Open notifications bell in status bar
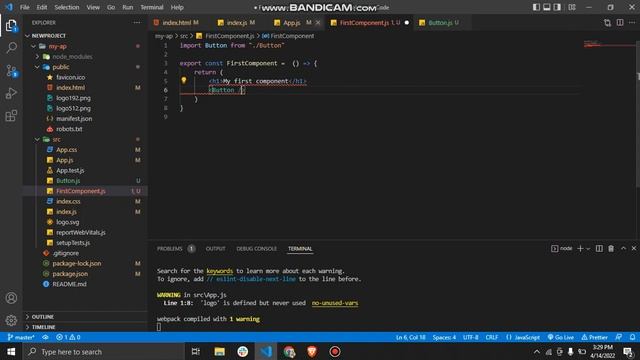The image size is (640, 360). (632, 337)
